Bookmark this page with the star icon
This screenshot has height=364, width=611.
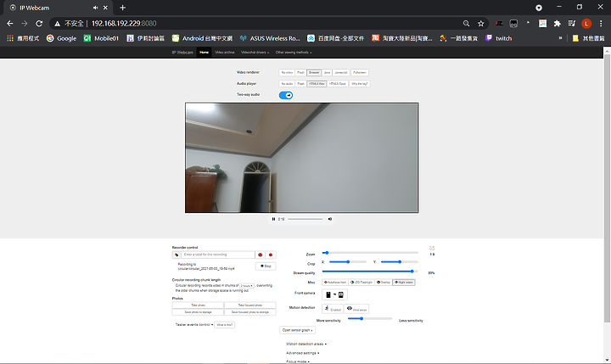click(481, 24)
